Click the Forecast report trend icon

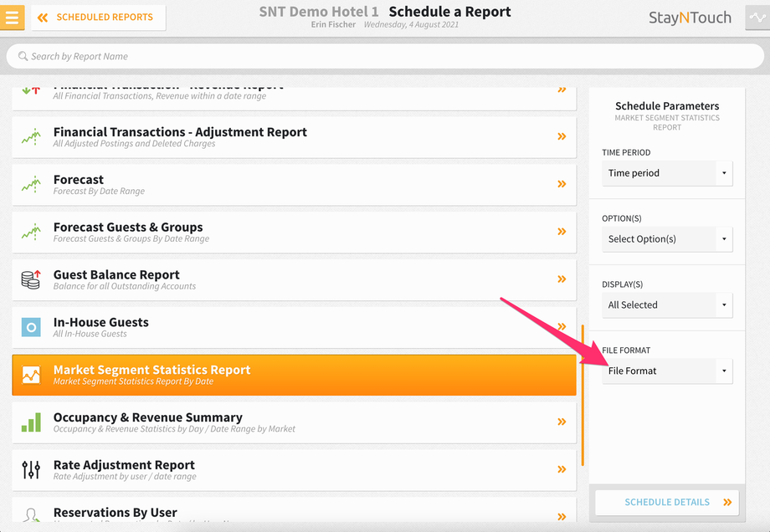click(31, 185)
